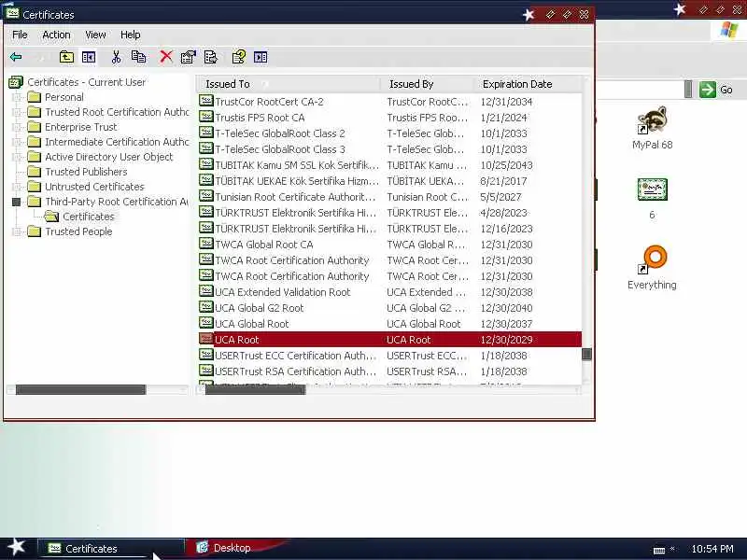Click the green Go arrow button
This screenshot has height=560, width=747.
tap(708, 90)
